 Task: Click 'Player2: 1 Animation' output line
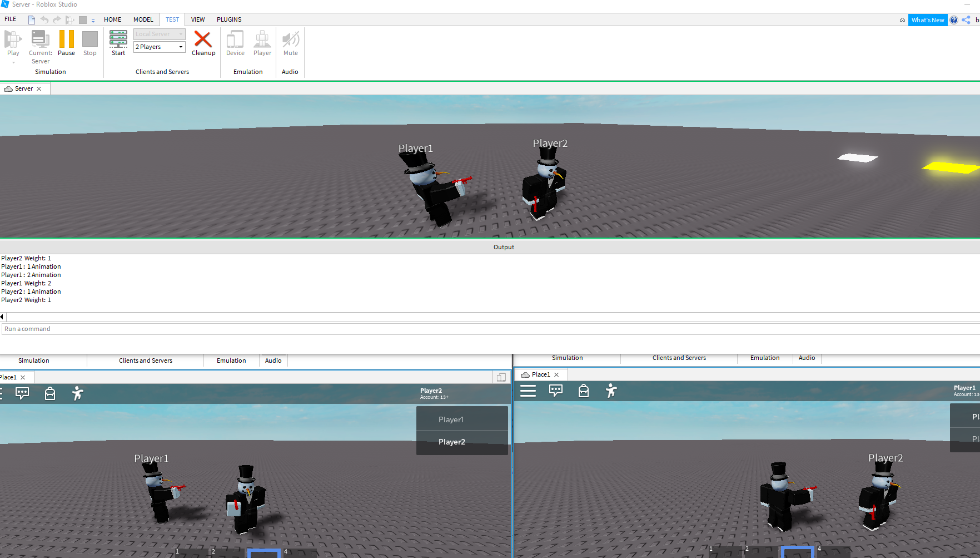click(31, 292)
